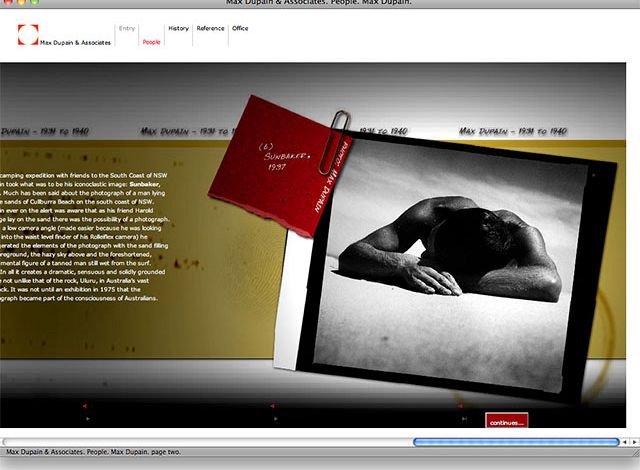Navigate to the Office section

point(240,28)
